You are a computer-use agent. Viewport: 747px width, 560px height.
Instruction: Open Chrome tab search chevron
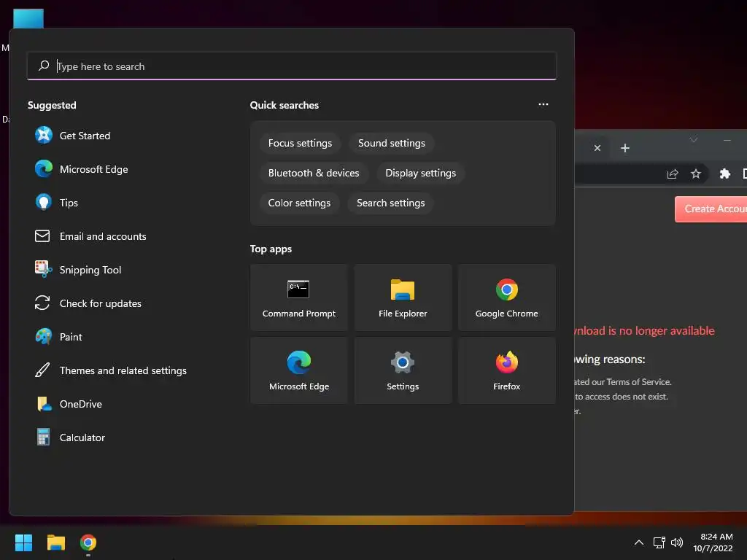[x=694, y=139]
